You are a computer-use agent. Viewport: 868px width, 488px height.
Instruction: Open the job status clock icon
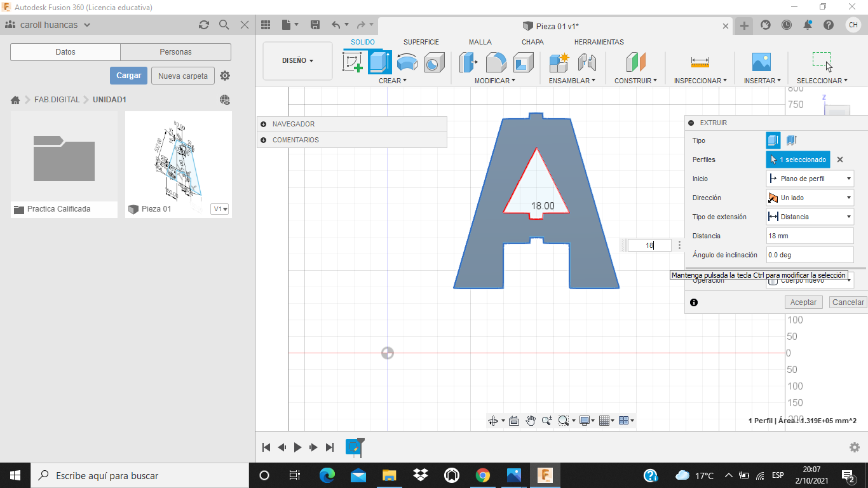pos(787,25)
